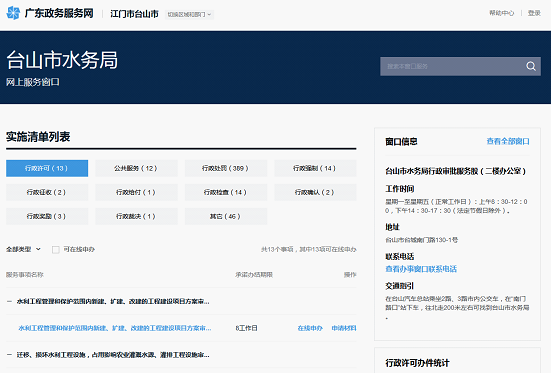Select 行政检查 (14) category

[x=226, y=192]
